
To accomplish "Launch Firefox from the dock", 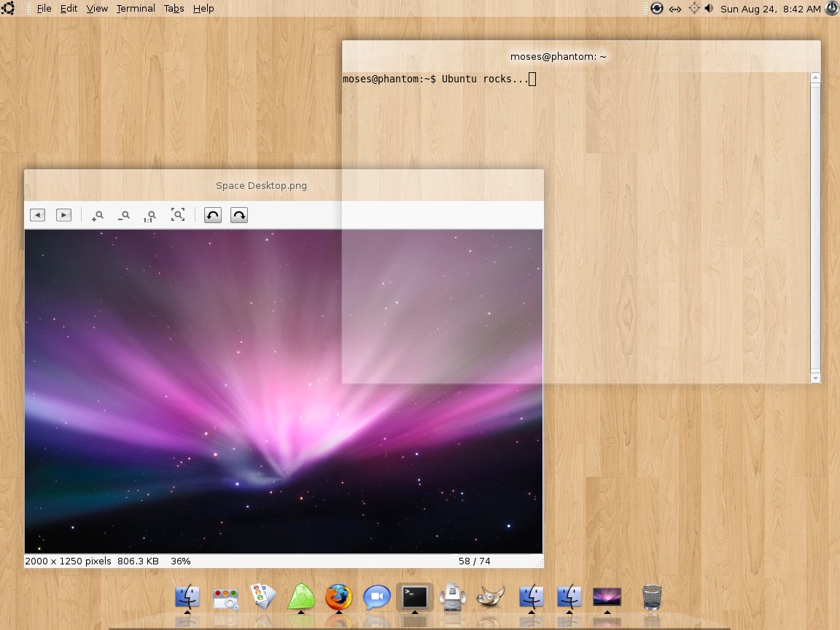I will (x=338, y=596).
